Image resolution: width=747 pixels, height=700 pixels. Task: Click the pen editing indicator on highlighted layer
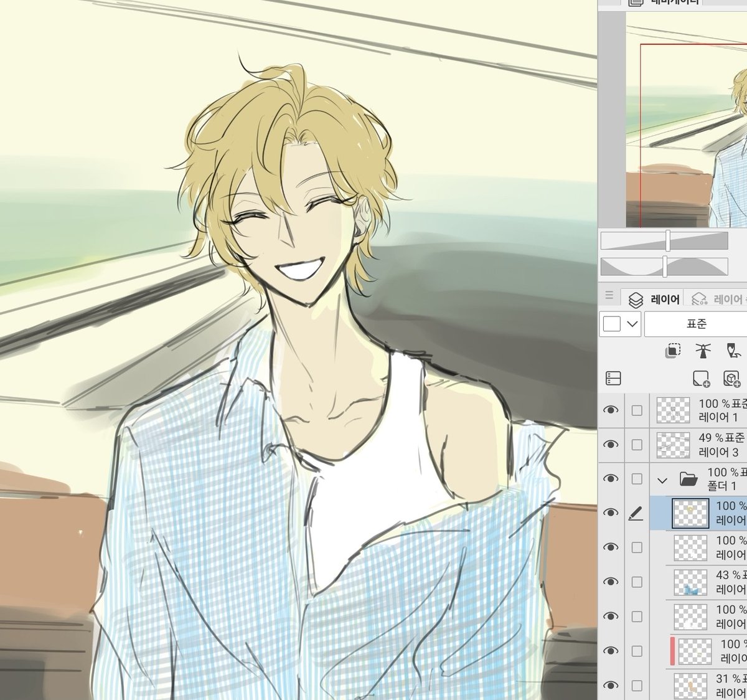(636, 513)
